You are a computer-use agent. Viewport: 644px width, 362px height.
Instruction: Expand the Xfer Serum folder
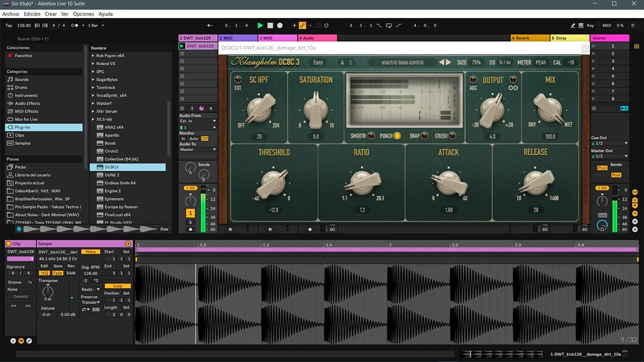click(93, 111)
